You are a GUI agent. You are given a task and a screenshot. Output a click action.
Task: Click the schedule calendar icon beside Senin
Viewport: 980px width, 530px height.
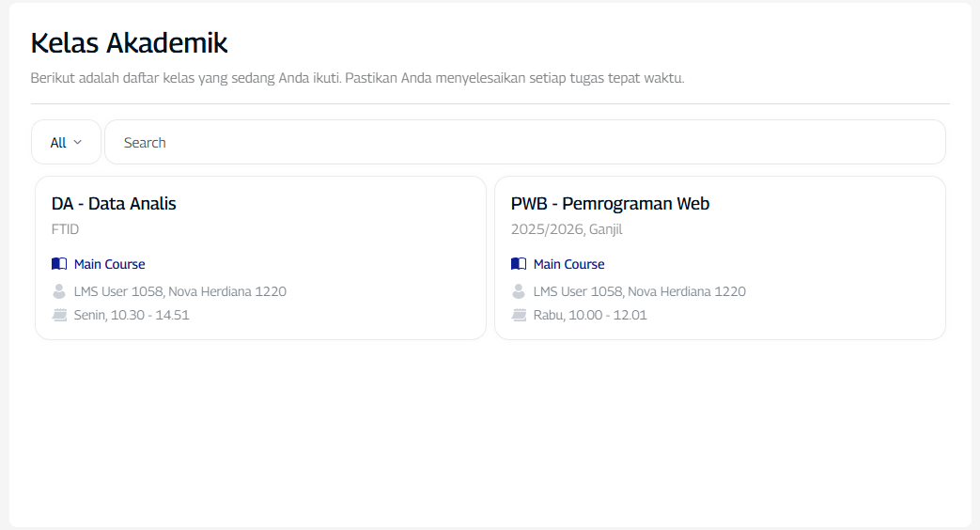click(59, 315)
